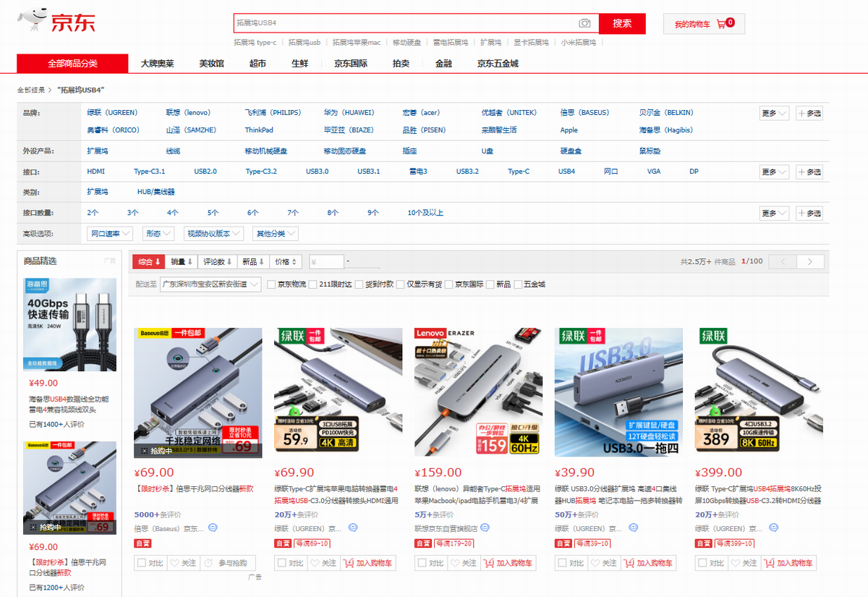Open the 美妆馆 navigation item
Image resolution: width=868 pixels, height=597 pixels.
211,64
